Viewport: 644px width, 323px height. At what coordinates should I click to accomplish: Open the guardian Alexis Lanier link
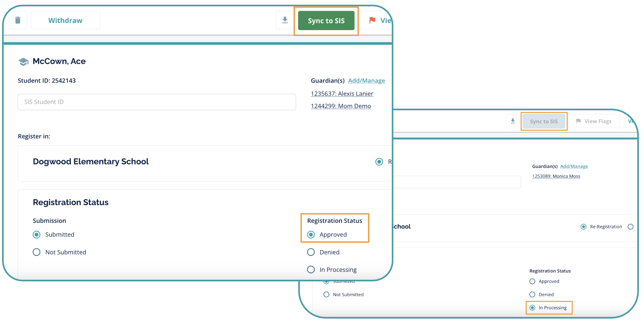click(342, 94)
